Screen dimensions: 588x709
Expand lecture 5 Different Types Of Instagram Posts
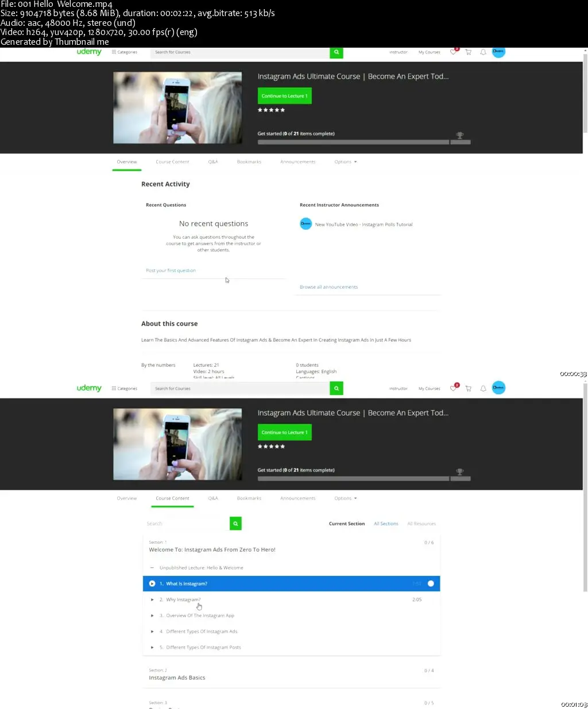point(152,648)
